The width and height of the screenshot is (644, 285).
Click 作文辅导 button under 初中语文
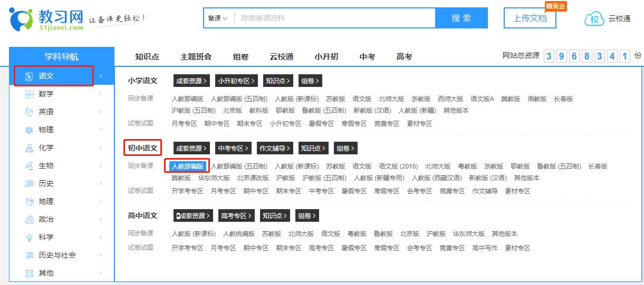point(275,149)
